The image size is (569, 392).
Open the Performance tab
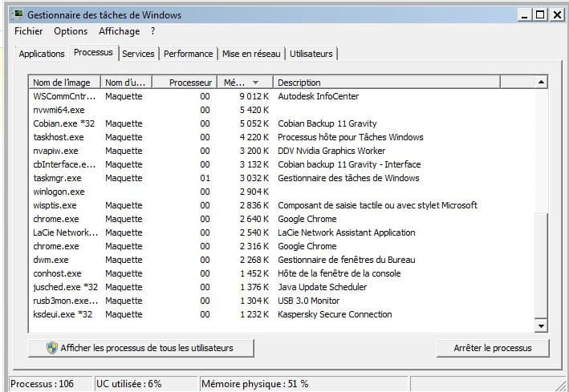pos(188,54)
